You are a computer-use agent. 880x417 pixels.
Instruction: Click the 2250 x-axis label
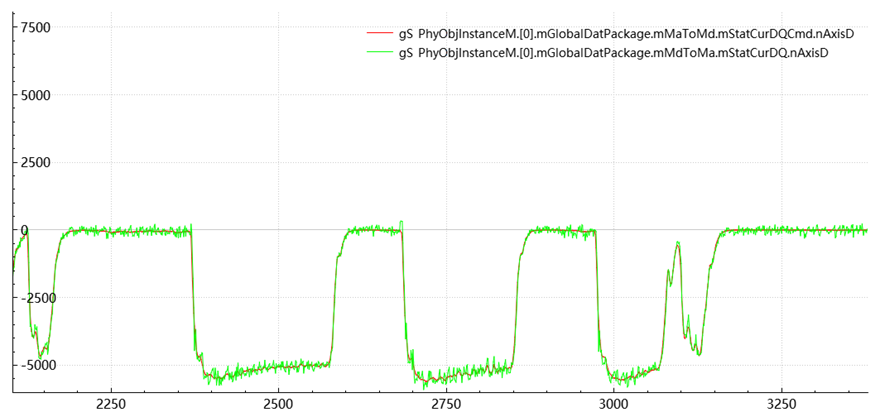[111, 406]
